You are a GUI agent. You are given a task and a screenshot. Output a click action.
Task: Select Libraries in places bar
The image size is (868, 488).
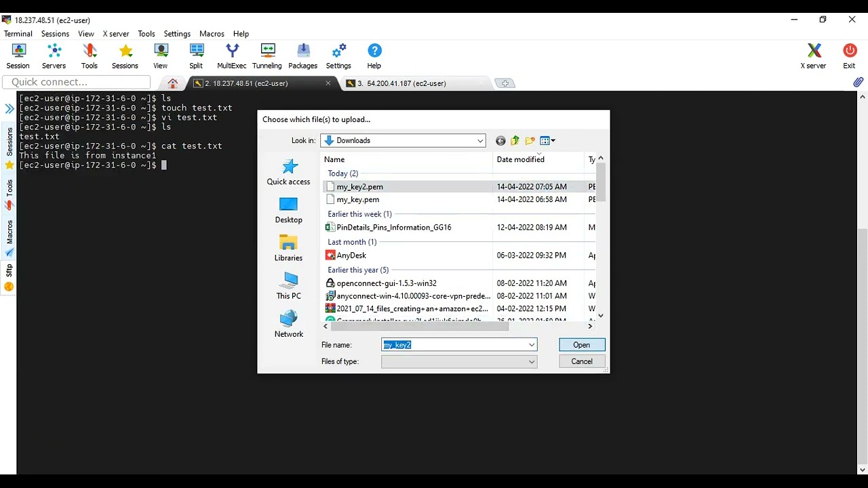[x=288, y=249]
